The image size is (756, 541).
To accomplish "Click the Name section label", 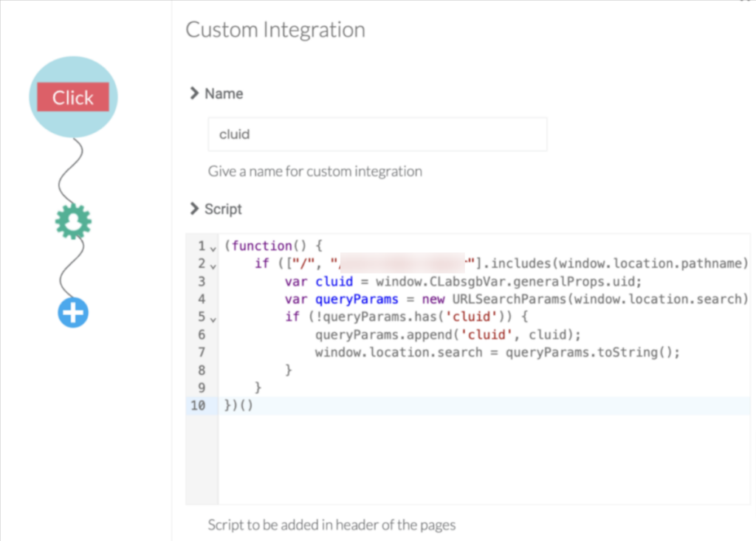I will click(224, 94).
